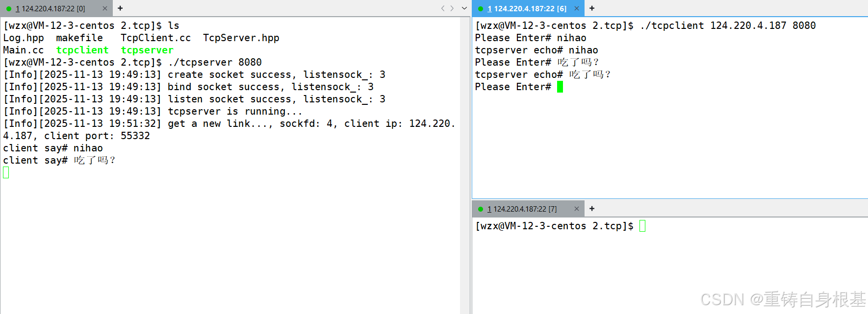The width and height of the screenshot is (868, 314).
Task: Click the 'create socket success' log line
Action: (194, 74)
